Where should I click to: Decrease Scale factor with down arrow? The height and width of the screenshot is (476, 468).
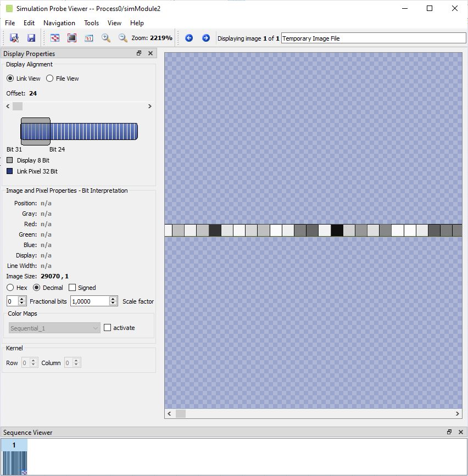(113, 303)
